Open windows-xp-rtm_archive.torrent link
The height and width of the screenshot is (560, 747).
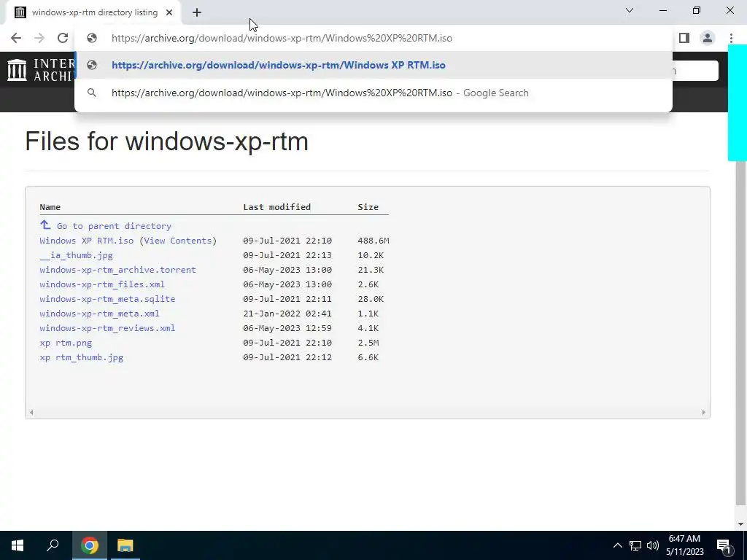[117, 270]
